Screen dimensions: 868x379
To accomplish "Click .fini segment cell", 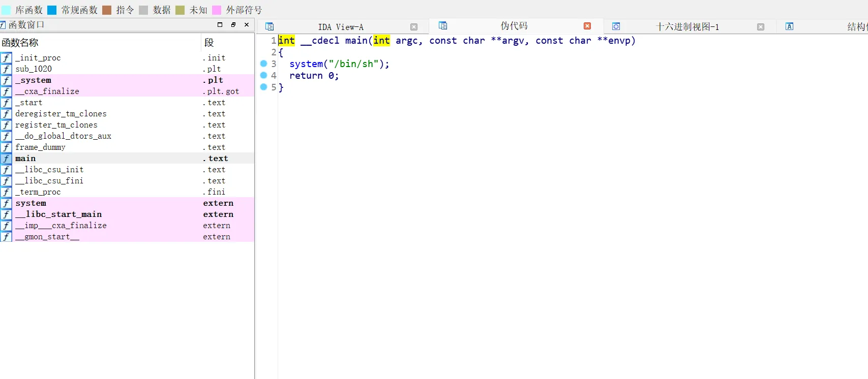I will (214, 192).
